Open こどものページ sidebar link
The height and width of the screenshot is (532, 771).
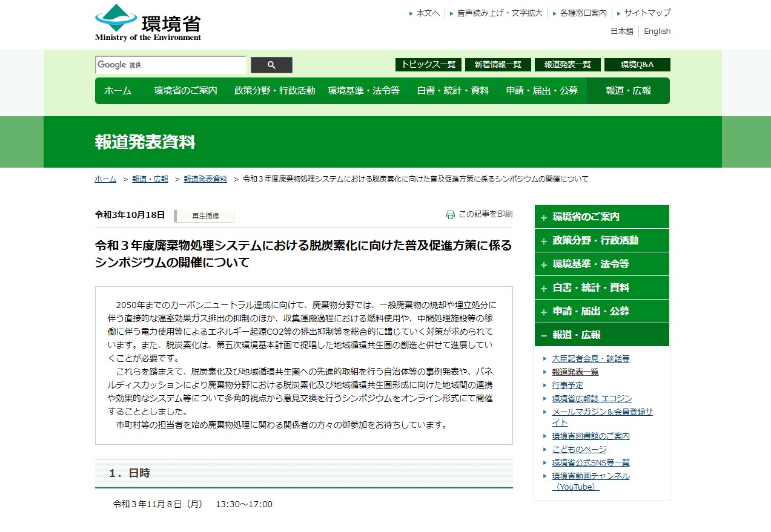580,449
